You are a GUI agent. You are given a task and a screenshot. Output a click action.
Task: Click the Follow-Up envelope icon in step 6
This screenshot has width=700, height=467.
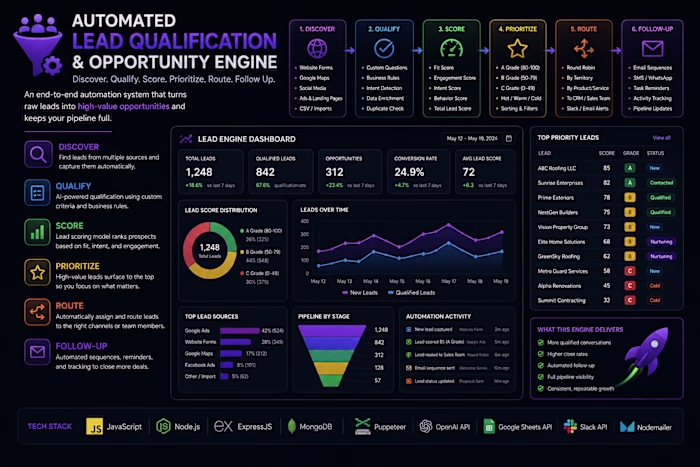coord(652,48)
